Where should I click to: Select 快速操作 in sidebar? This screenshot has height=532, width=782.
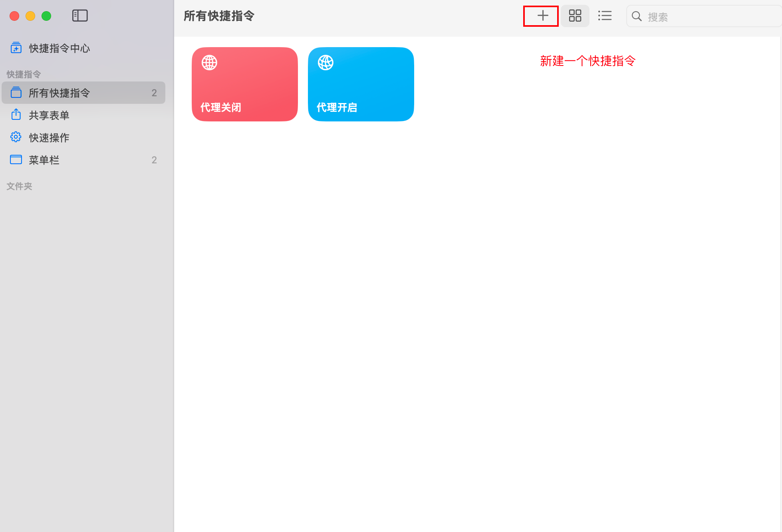click(49, 138)
